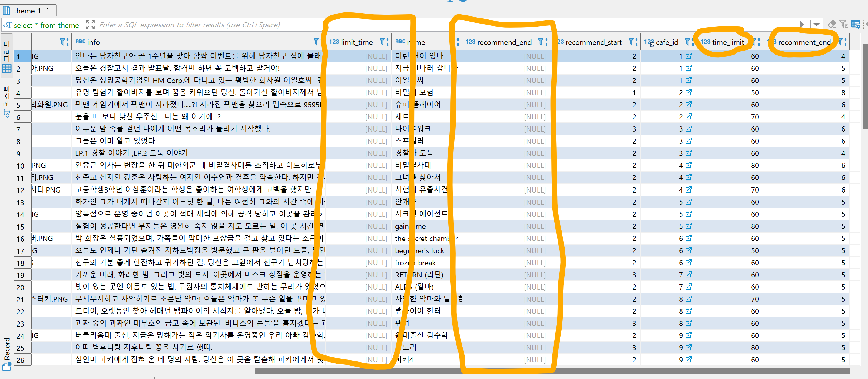Click the save filter settings funnel icon
This screenshot has width=868, height=379.
click(x=843, y=24)
